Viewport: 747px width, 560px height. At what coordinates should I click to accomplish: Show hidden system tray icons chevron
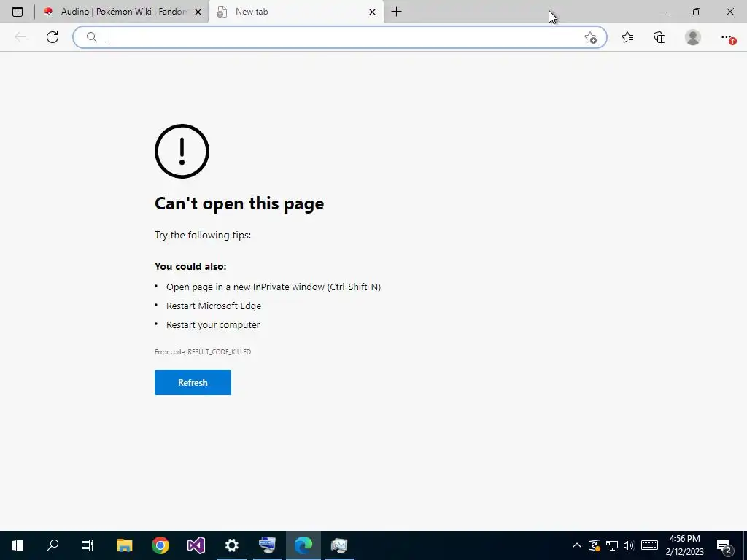tap(576, 545)
